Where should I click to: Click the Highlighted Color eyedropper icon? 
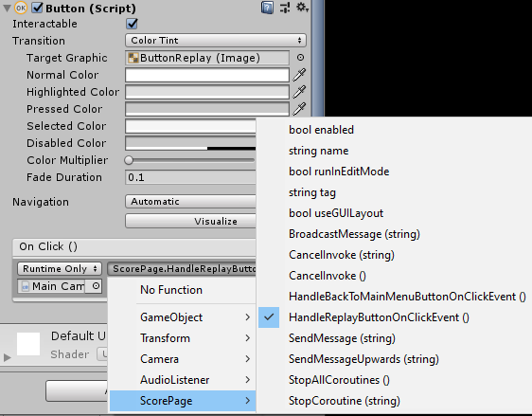tap(299, 92)
